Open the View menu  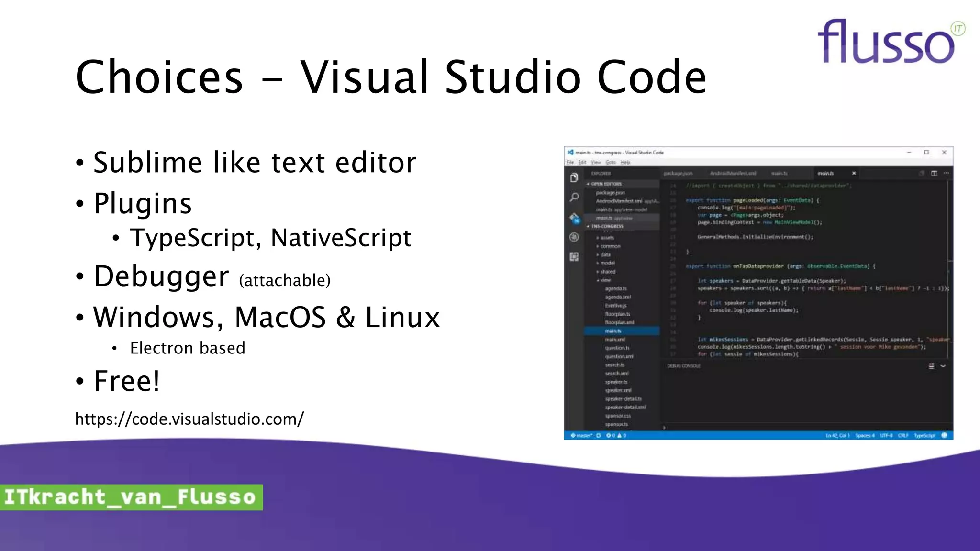596,162
